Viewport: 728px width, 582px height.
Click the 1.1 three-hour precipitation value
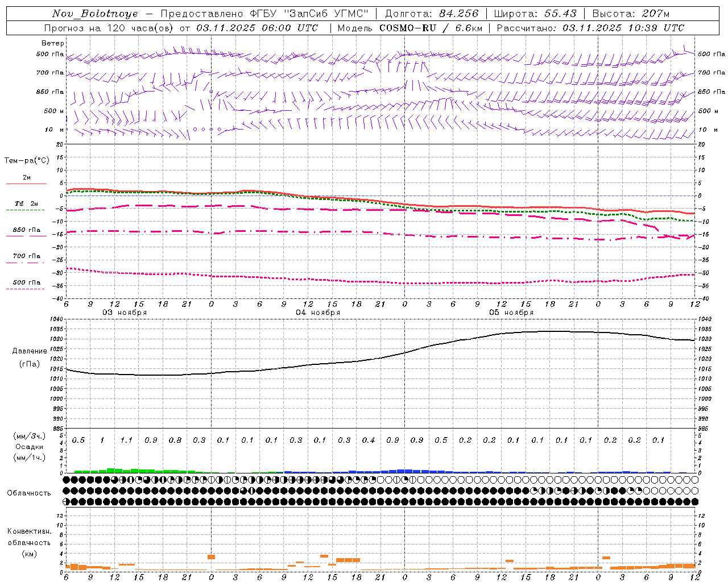(126, 440)
